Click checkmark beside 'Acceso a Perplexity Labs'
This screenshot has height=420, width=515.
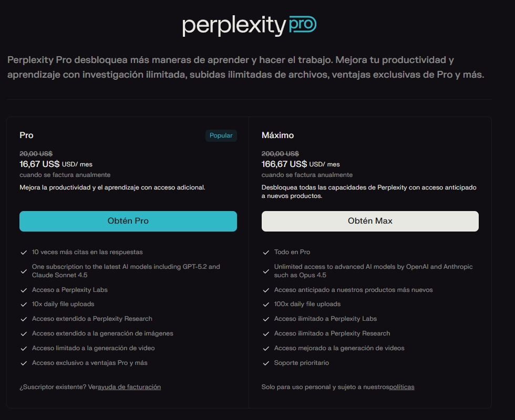pos(23,289)
